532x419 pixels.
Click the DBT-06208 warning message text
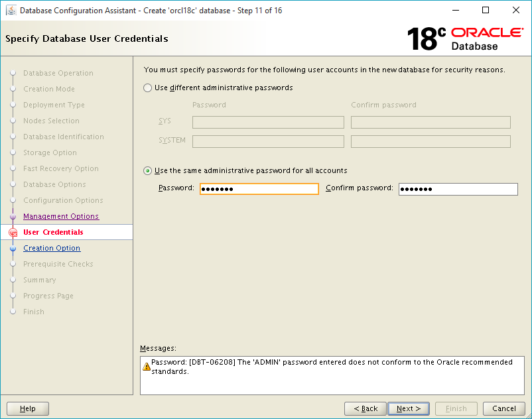[x=332, y=367]
